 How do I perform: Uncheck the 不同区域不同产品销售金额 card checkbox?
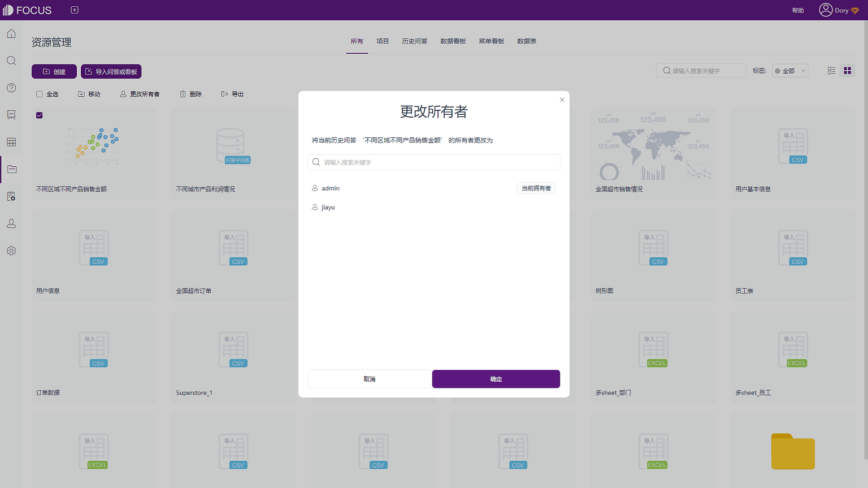tap(40, 115)
